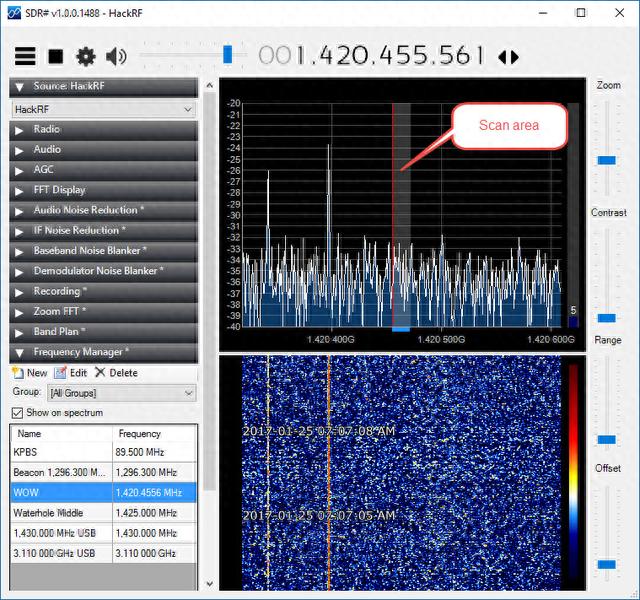Select the Waterhole Middle entry
This screenshot has height=600, width=640.
pyautogui.click(x=60, y=513)
